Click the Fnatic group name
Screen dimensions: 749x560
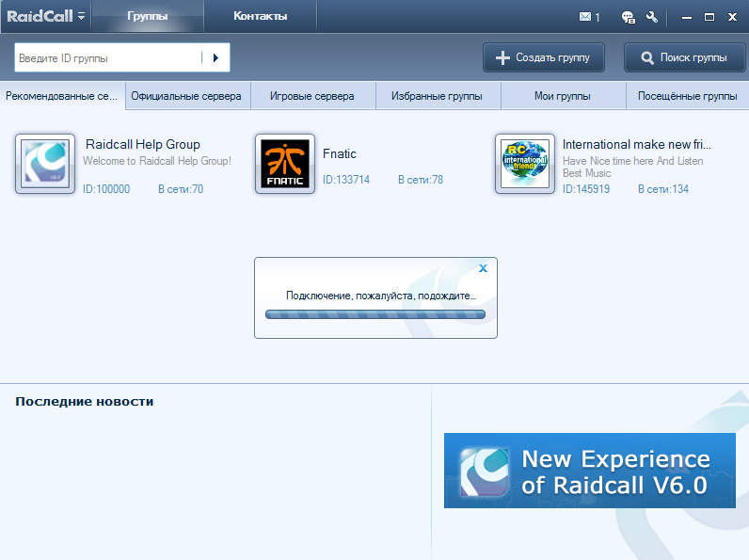pos(340,153)
